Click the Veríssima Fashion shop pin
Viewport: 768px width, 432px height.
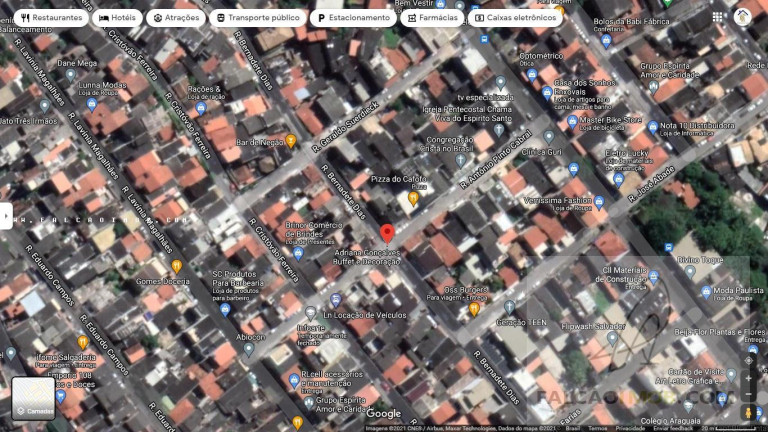click(x=599, y=202)
